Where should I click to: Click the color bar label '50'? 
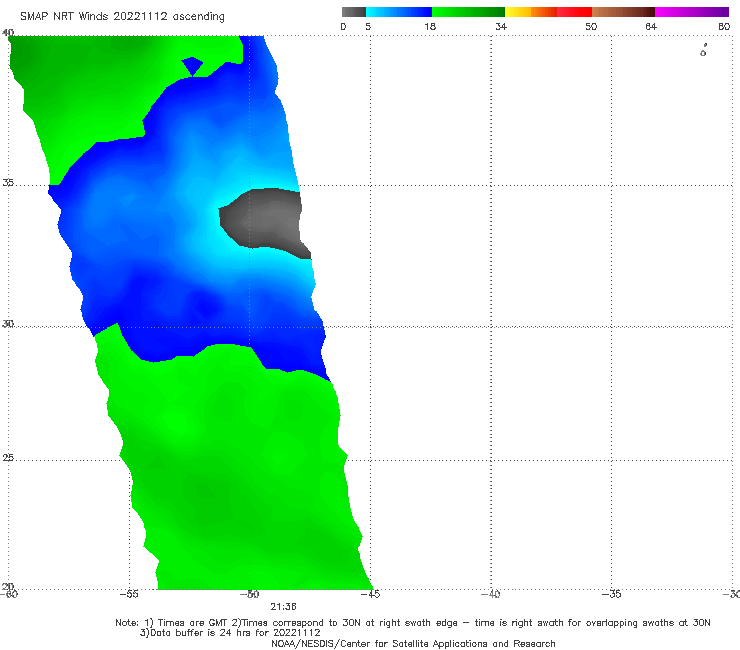pyautogui.click(x=591, y=26)
